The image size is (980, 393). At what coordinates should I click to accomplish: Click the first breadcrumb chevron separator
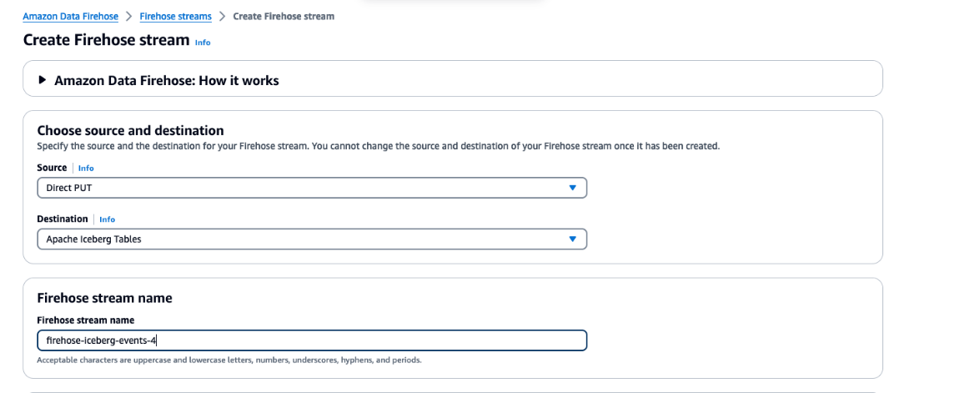(128, 17)
